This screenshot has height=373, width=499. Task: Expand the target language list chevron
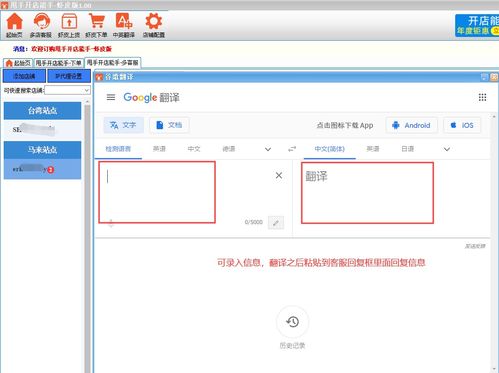[447, 149]
